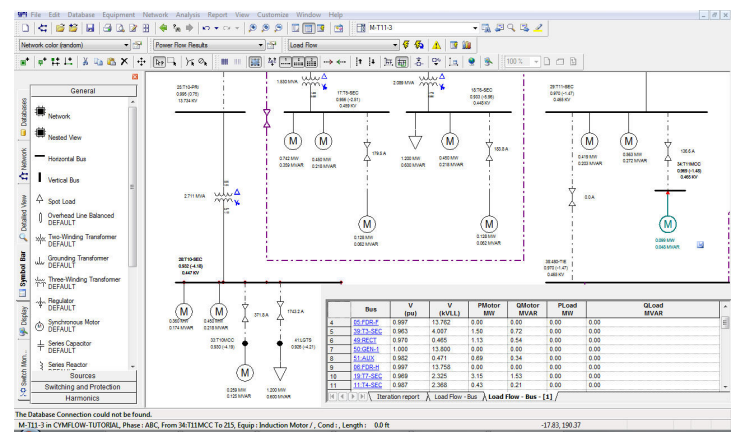Click the lightning bolt run analysis icon
The width and height of the screenshot is (745, 441).
pos(405,45)
